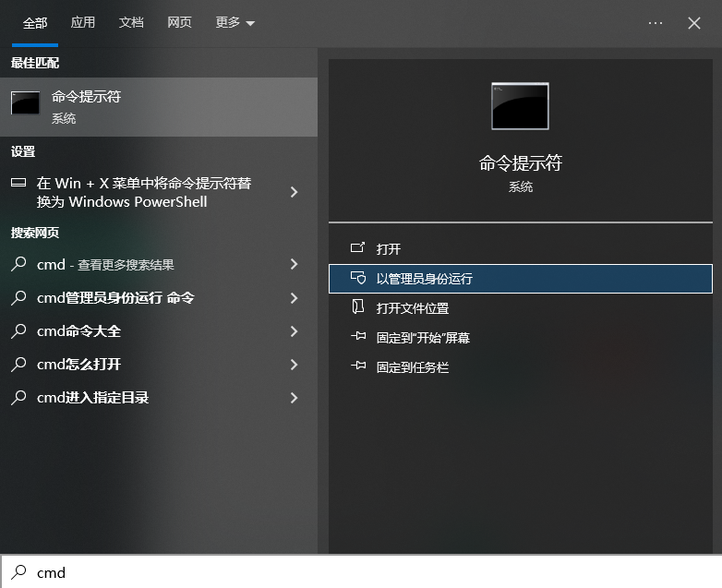Click the pin icon beside 固定到"开始"屏幕
722x588 pixels.
tap(358, 338)
